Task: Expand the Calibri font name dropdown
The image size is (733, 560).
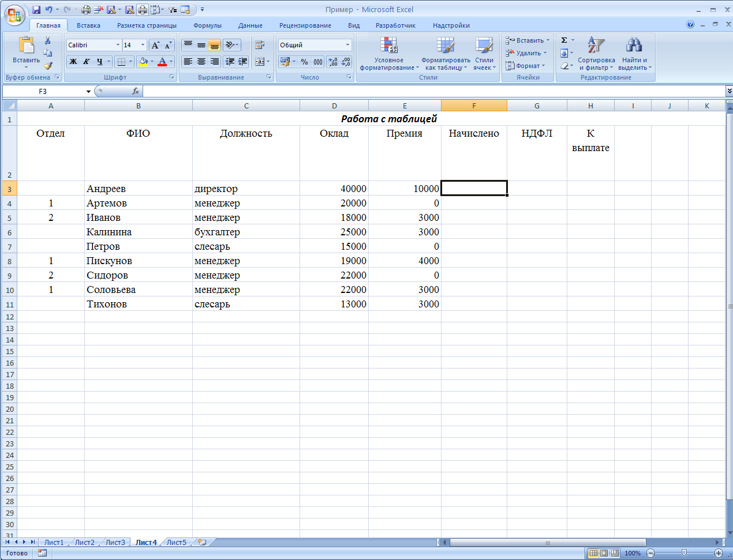Action: 118,45
